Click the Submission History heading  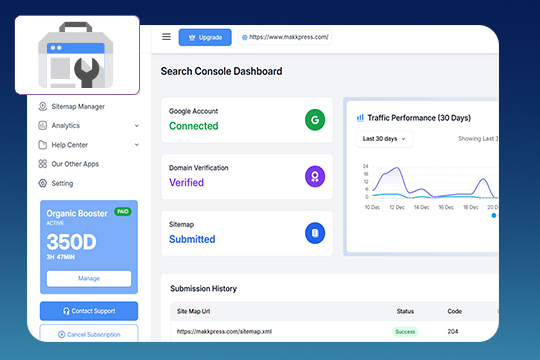coord(204,289)
